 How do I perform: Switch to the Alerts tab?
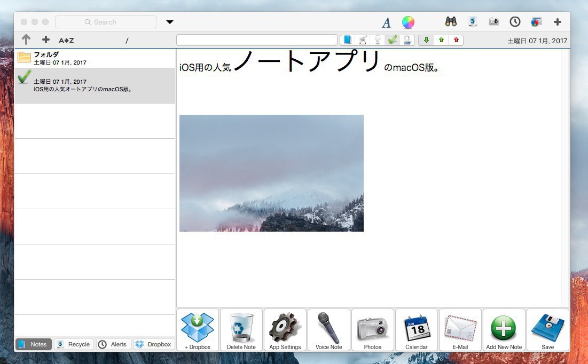[x=113, y=344]
